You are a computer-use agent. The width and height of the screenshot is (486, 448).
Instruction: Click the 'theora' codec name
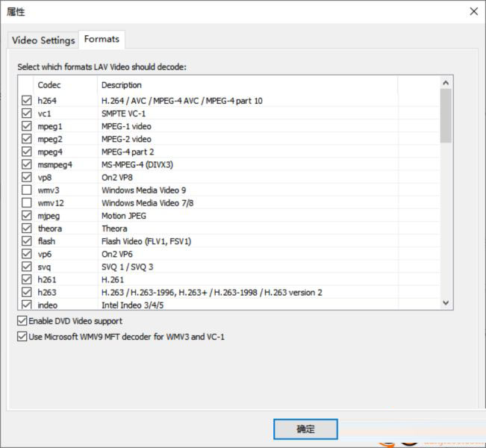pos(50,228)
